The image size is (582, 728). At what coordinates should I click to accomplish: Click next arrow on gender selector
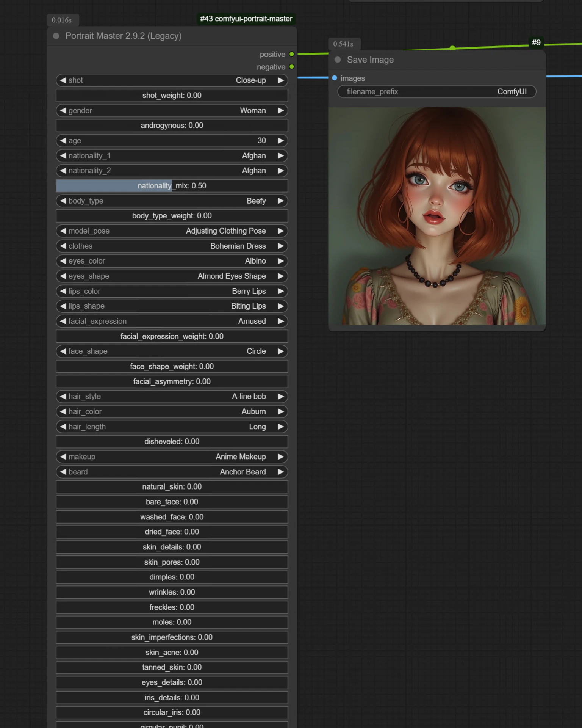click(281, 110)
